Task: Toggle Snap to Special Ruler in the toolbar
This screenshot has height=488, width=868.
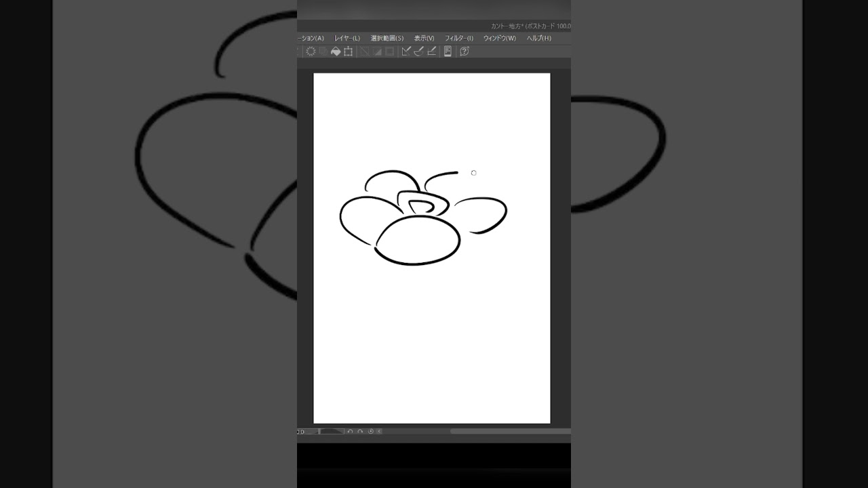Action: click(x=419, y=52)
